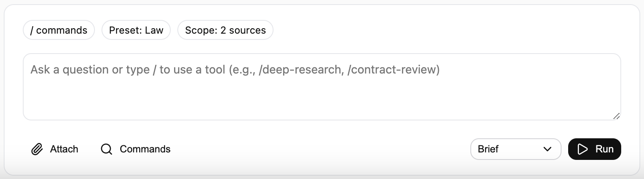Click the "Law" text in the Preset chip
The image size is (644, 179).
click(154, 30)
